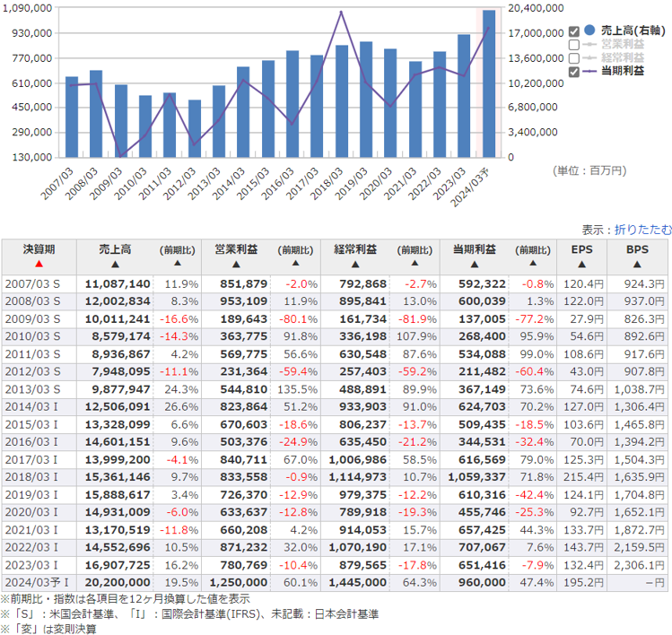The height and width of the screenshot is (635, 672).
Task: Uncheck the 当期利益 legend checkbox
Action: [574, 72]
